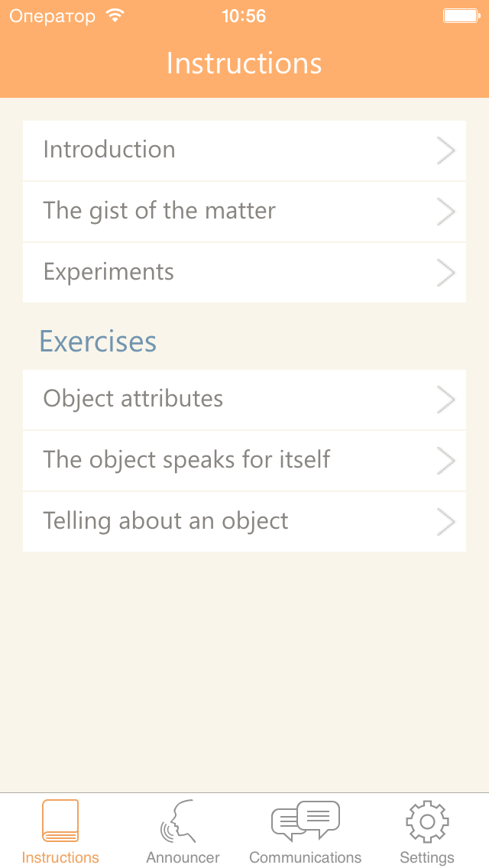Image resolution: width=489 pixels, height=868 pixels.
Task: Select Object attributes exercise text
Action: 133,399
